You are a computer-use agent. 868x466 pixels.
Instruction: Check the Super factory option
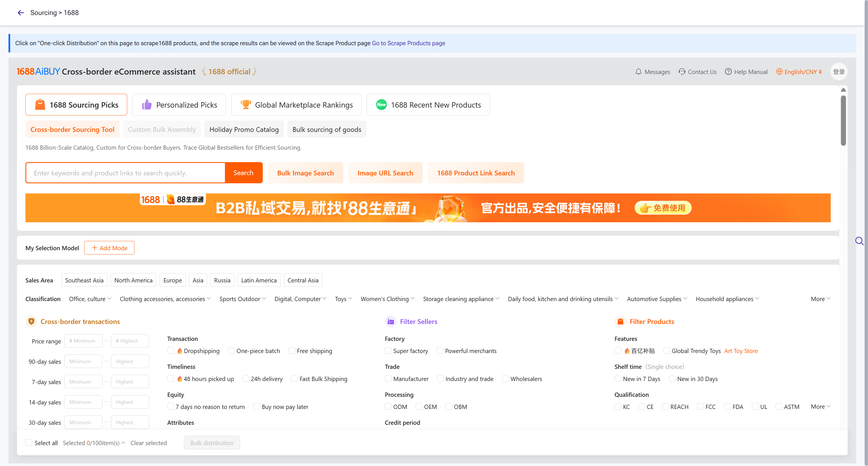[x=388, y=351]
